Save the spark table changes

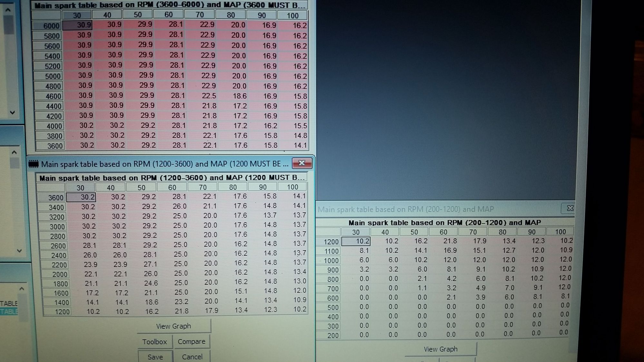coord(155,357)
